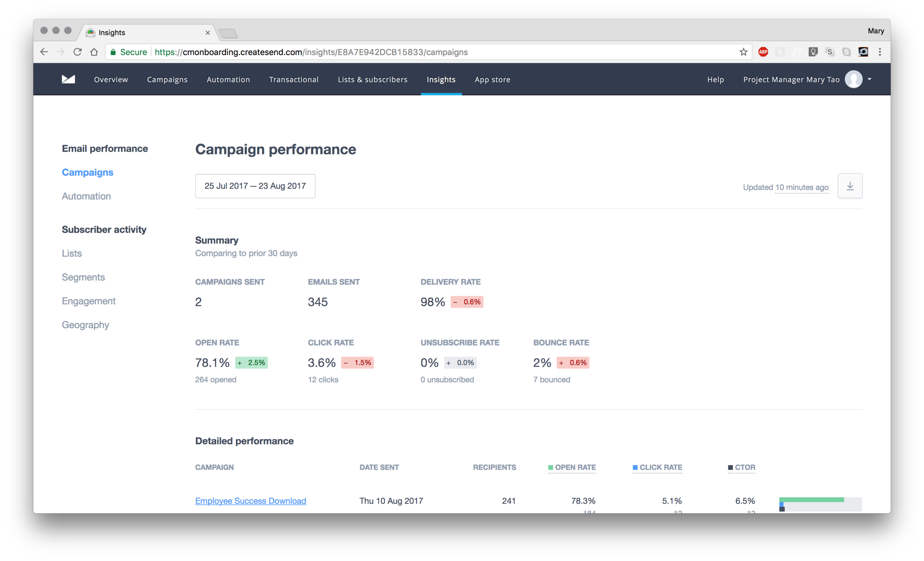924x561 pixels.
Task: Open Chrome three-dot menu
Action: tap(880, 52)
